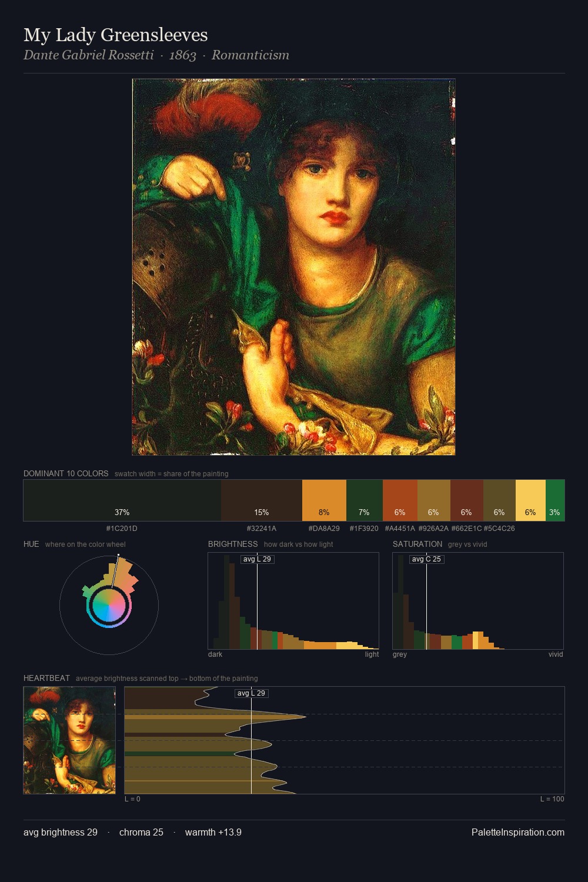Pick the maroon swatch #662E1C
Viewport: 588px width, 882px height.
click(x=467, y=500)
